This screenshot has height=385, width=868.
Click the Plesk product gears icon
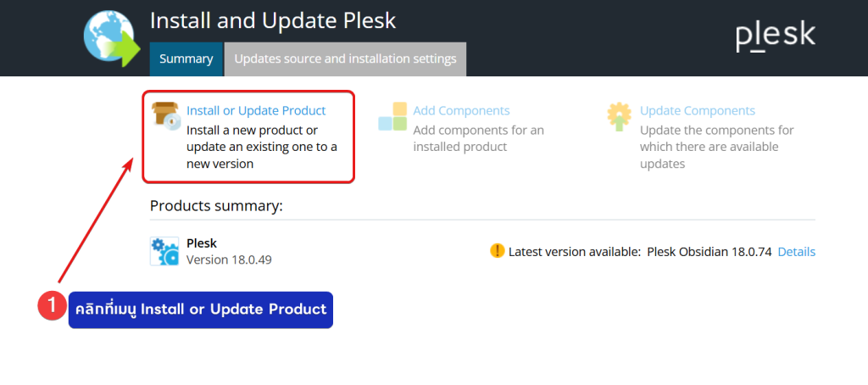point(164,251)
